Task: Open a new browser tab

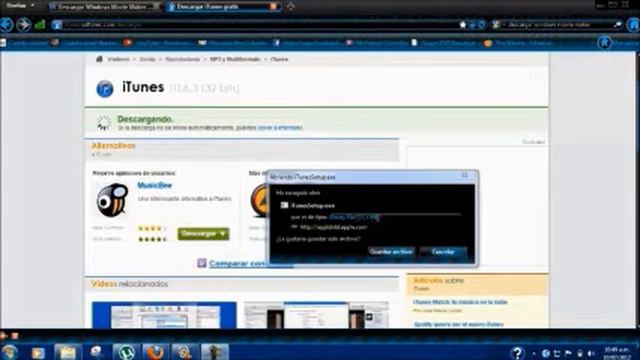Action: 290,7
